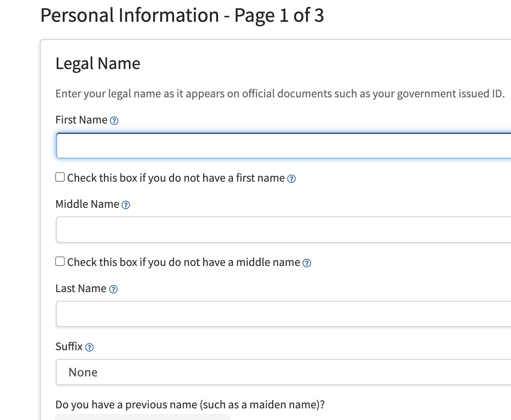Click the First Name field label

tap(81, 120)
